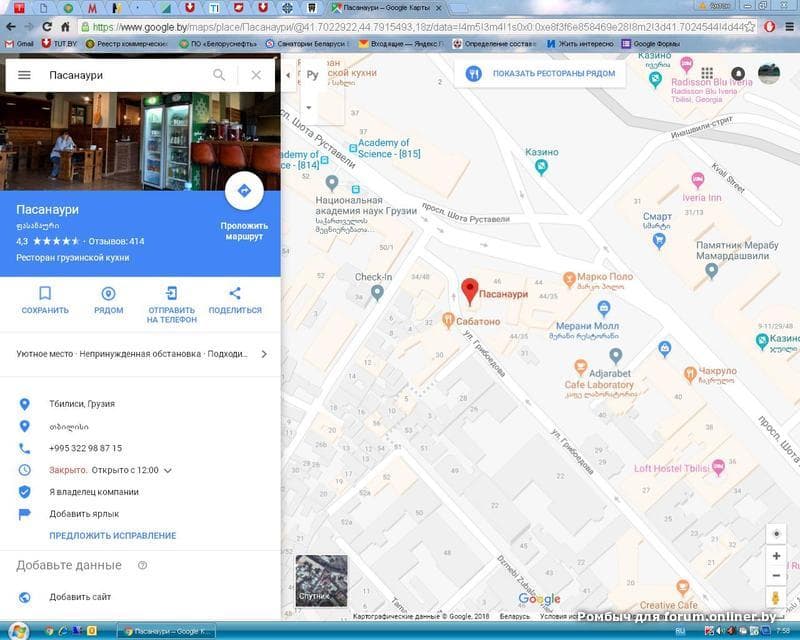Click the Google account avatar

tap(769, 73)
